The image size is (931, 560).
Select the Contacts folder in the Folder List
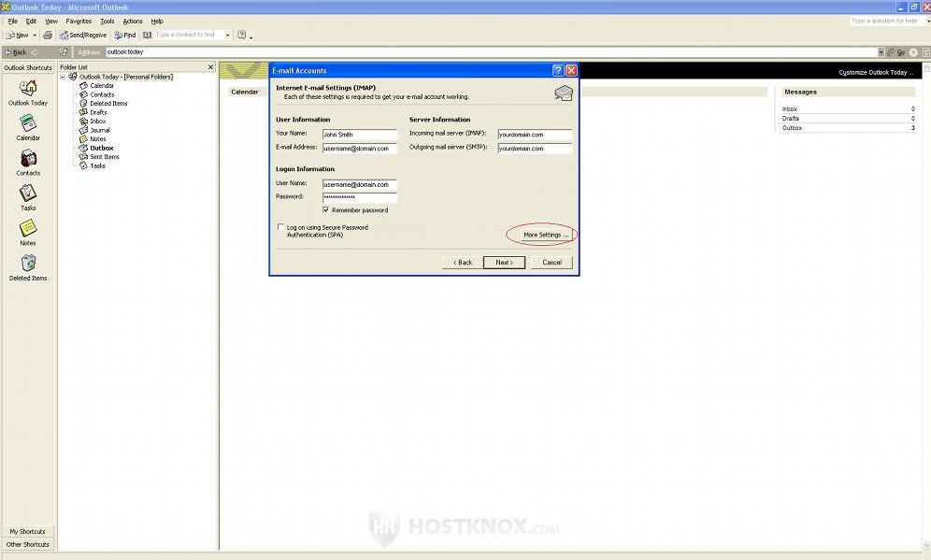102,94
